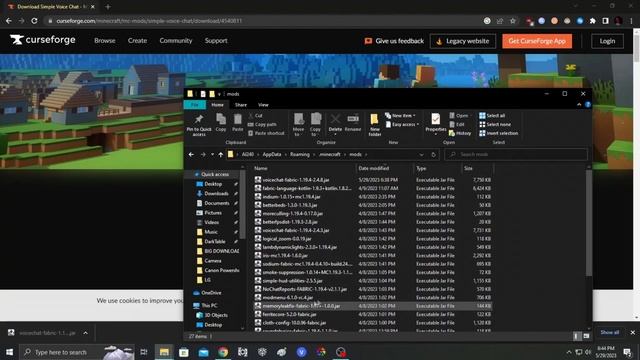Switch to the View ribbon tab

tap(263, 105)
